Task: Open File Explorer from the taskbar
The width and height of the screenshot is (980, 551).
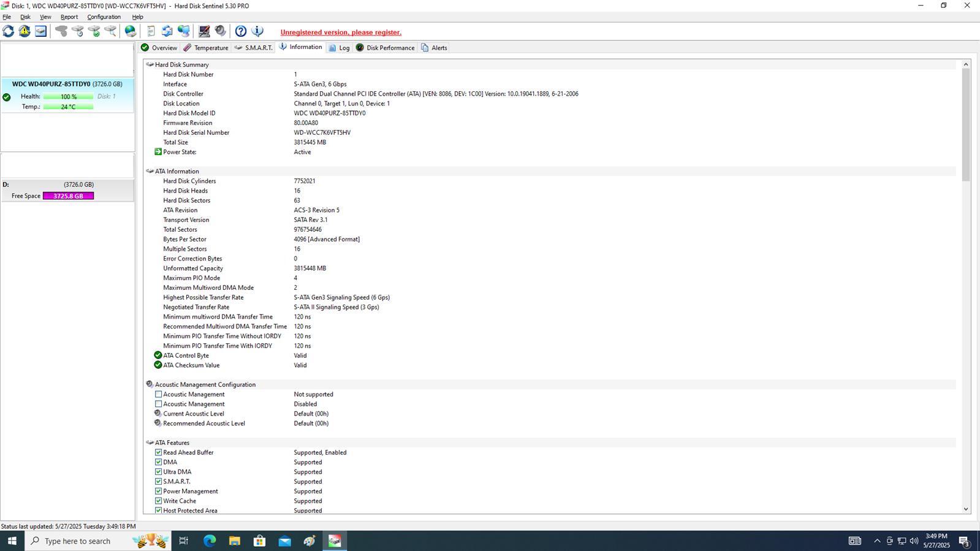Action: pos(235,541)
